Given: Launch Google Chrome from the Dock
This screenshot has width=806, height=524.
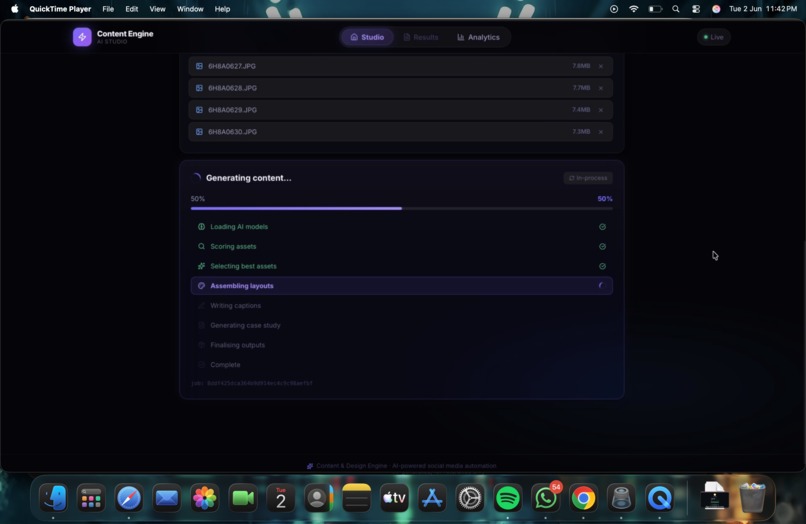Looking at the screenshot, I should [x=583, y=498].
